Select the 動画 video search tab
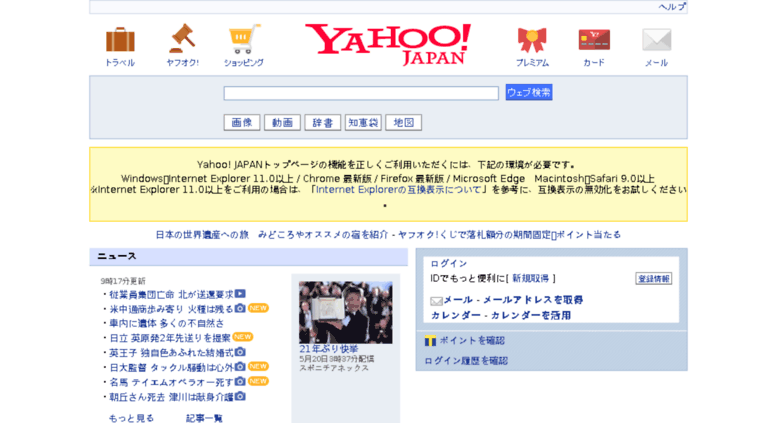Viewport: 777px width, 423px height. [282, 122]
